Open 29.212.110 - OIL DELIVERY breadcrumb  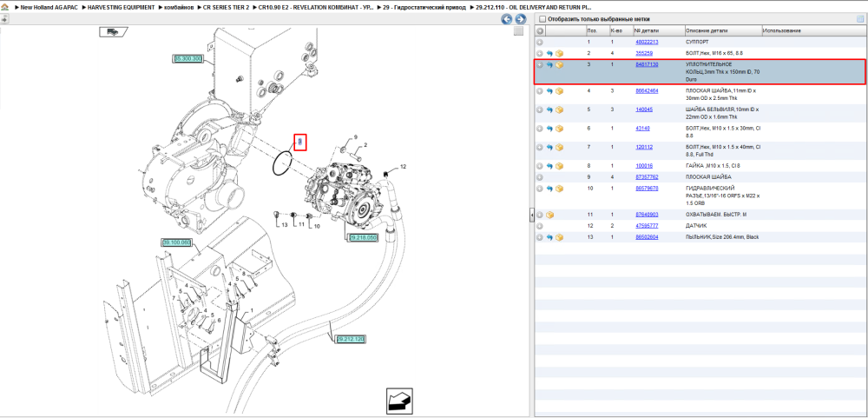click(x=534, y=8)
